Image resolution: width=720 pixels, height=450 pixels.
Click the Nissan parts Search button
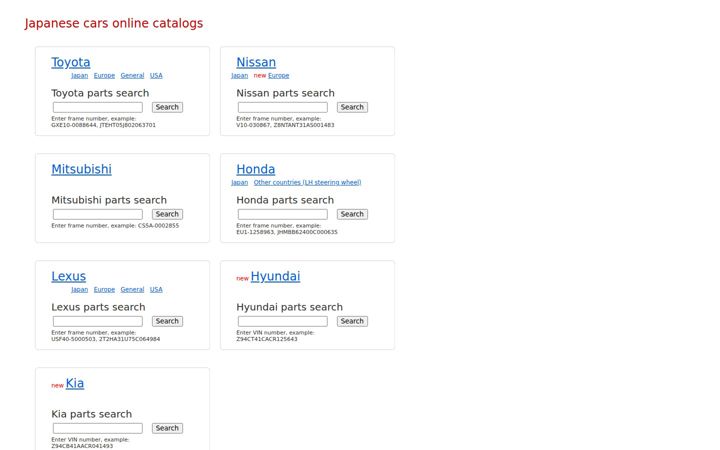[x=352, y=107]
